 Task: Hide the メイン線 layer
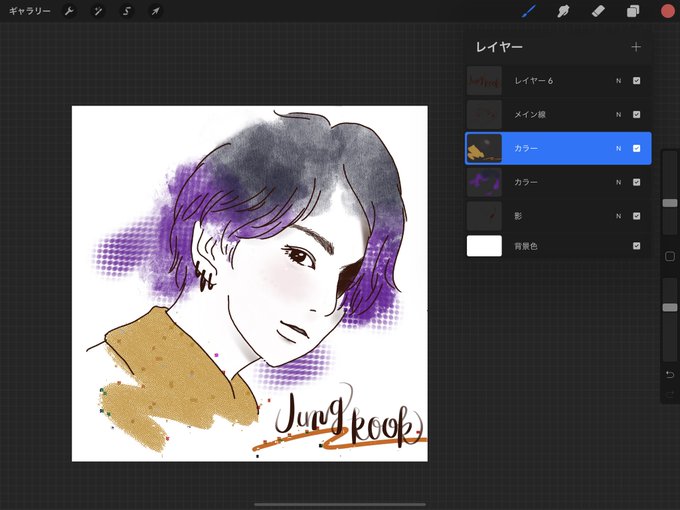(637, 114)
